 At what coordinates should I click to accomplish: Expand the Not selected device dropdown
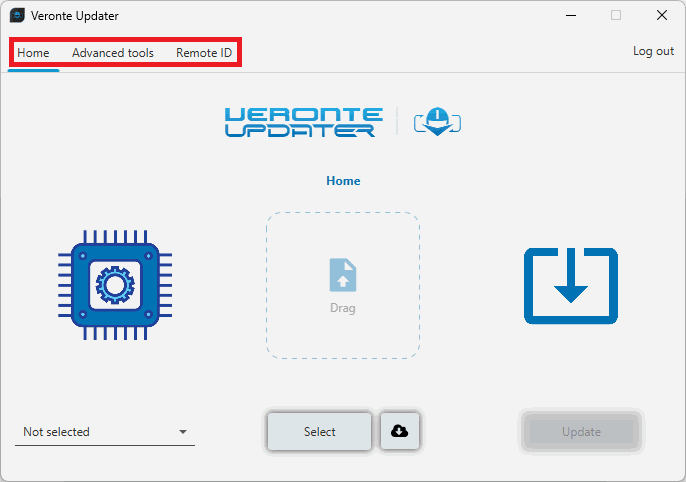tap(105, 432)
